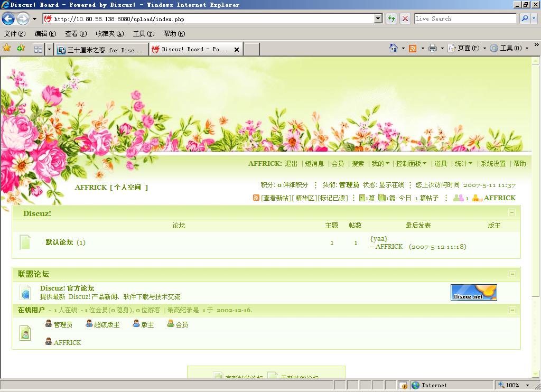Open the recent pages dropdown arrow

34,19
